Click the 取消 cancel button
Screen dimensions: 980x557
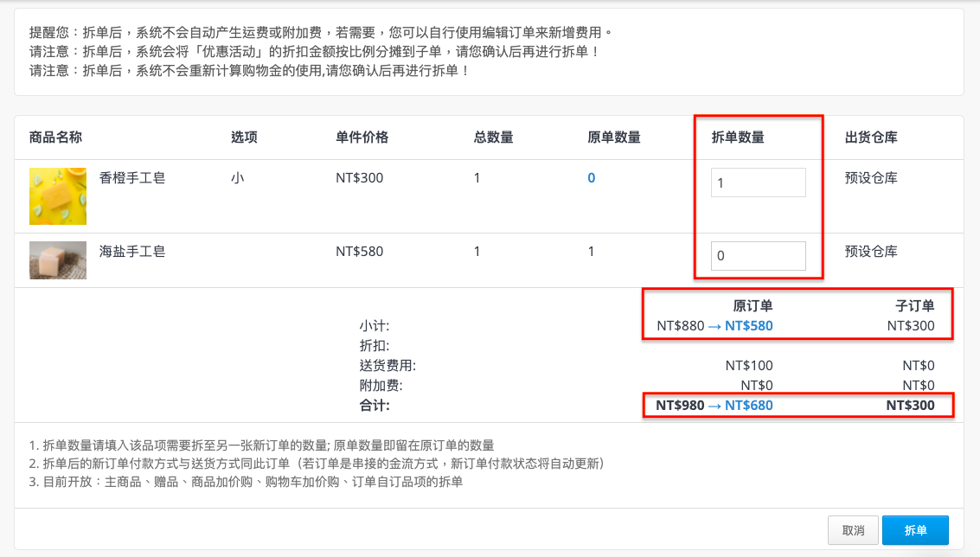pos(853,530)
